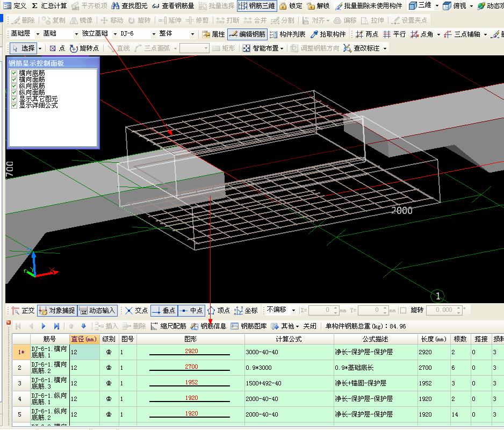Go to next rebar record arrow
Viewport: 504px width, 430px height.
click(44, 326)
